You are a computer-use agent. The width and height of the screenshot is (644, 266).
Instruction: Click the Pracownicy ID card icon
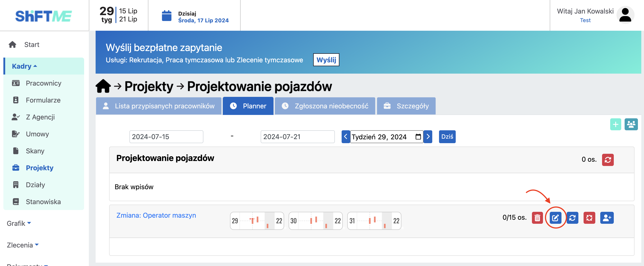click(x=16, y=83)
